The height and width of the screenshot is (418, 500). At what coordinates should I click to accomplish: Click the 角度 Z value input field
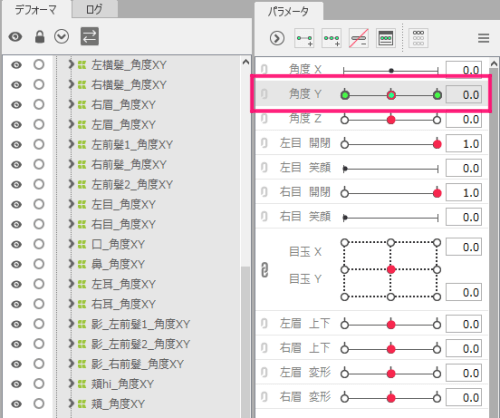[x=464, y=119]
